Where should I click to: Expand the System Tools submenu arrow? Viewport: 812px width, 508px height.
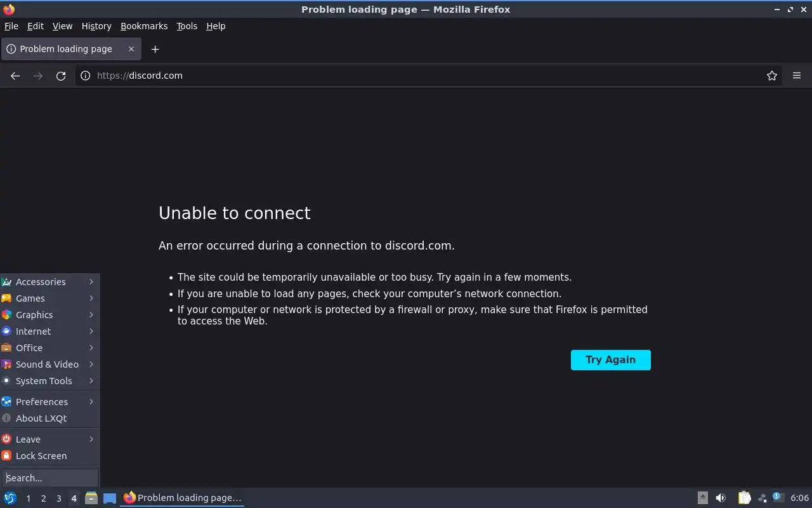click(91, 381)
